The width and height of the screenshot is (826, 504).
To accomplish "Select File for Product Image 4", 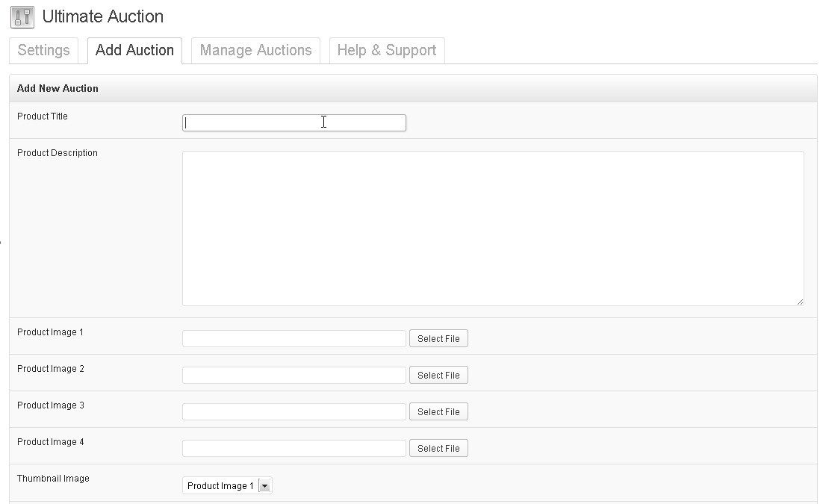I will 439,448.
